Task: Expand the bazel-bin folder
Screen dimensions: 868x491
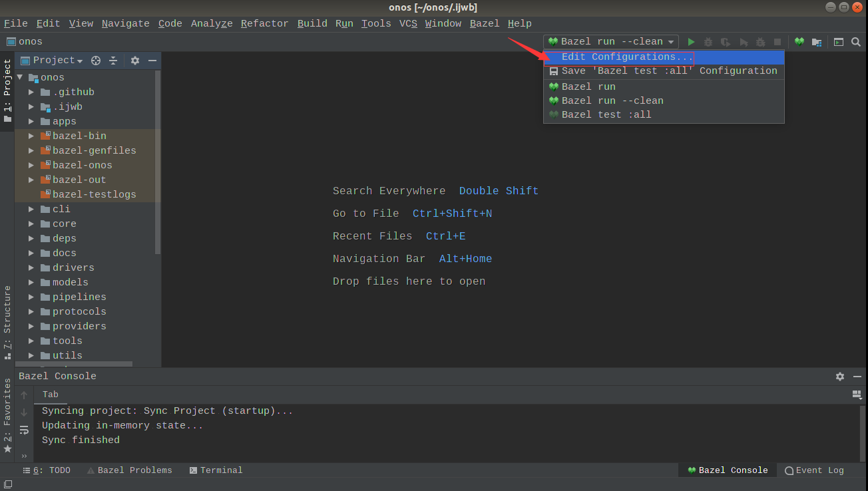Action: 31,136
